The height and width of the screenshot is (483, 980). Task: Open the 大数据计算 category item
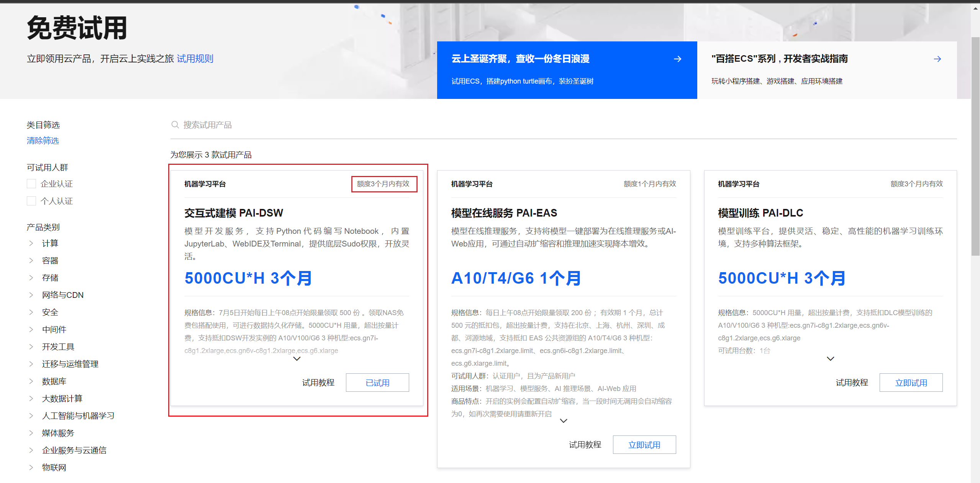(x=62, y=398)
